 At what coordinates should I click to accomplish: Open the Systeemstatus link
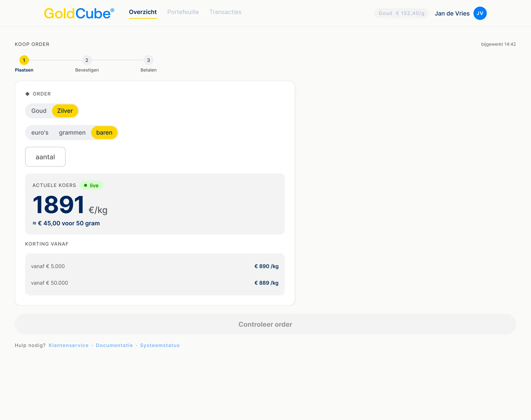pos(160,345)
